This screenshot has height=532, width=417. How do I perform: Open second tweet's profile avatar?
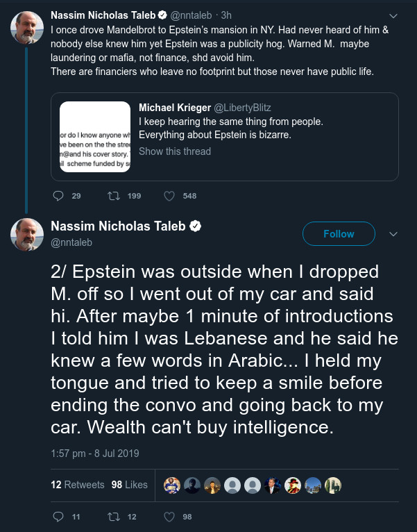(x=27, y=235)
